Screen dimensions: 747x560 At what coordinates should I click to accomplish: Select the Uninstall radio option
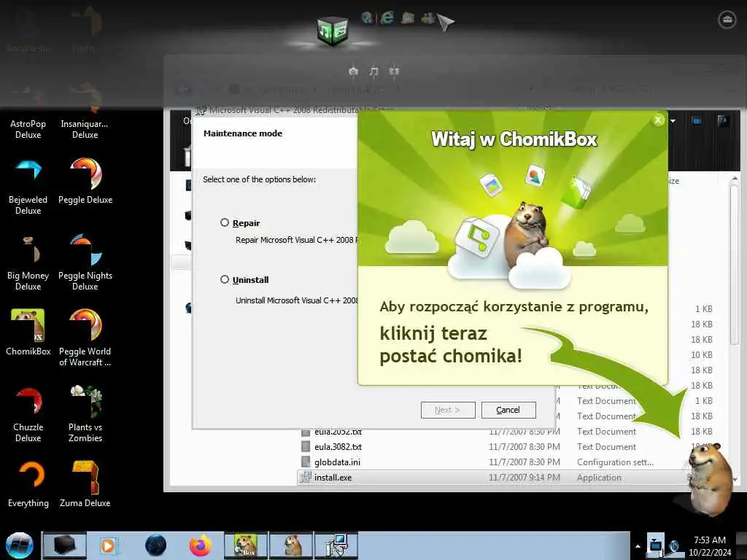click(x=225, y=279)
